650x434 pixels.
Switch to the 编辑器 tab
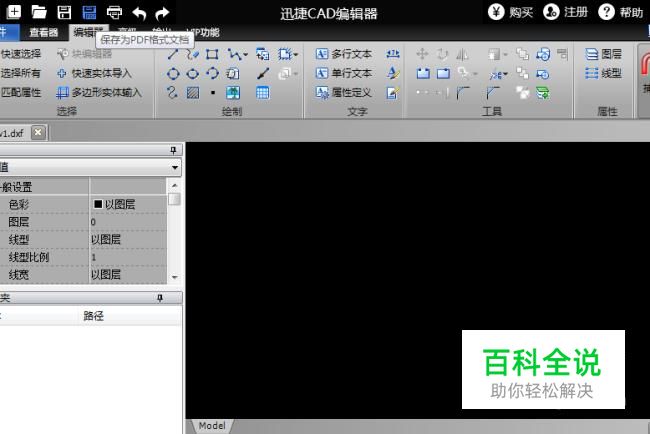[x=88, y=32]
